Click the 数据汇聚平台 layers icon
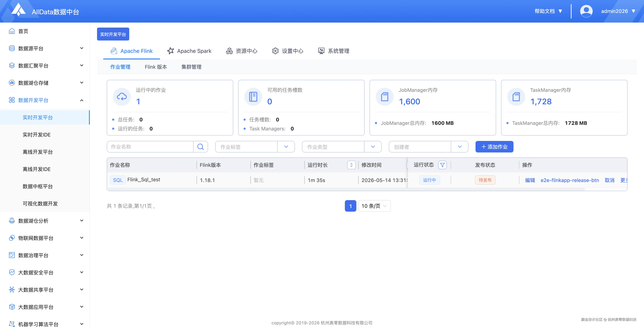 tap(12, 66)
